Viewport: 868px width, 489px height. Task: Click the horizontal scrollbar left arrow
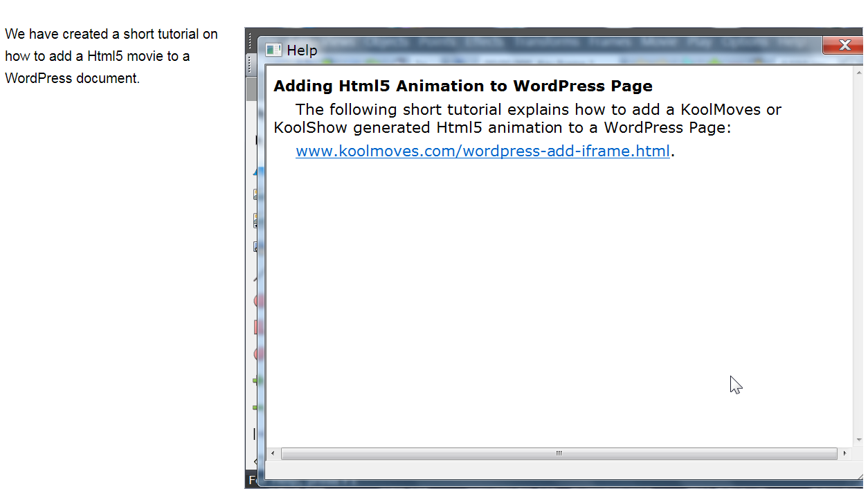tap(273, 454)
